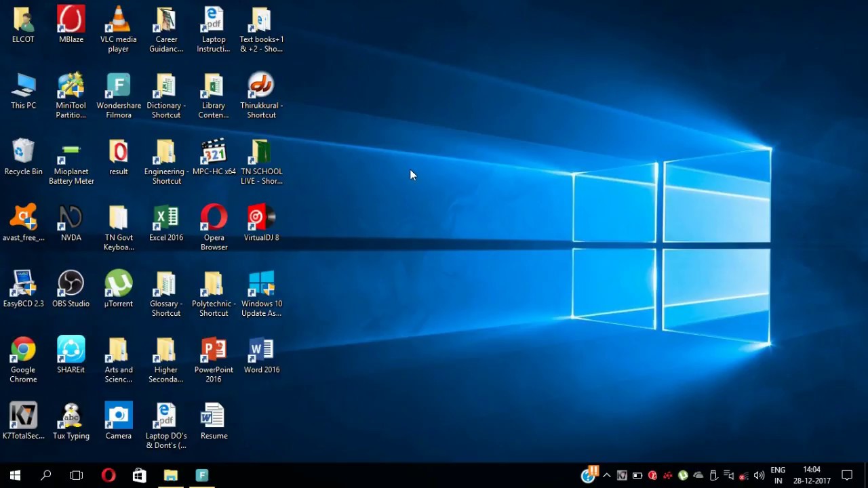This screenshot has height=488, width=868.
Task: Select Thirukkural shortcut icon
Action: click(x=261, y=96)
